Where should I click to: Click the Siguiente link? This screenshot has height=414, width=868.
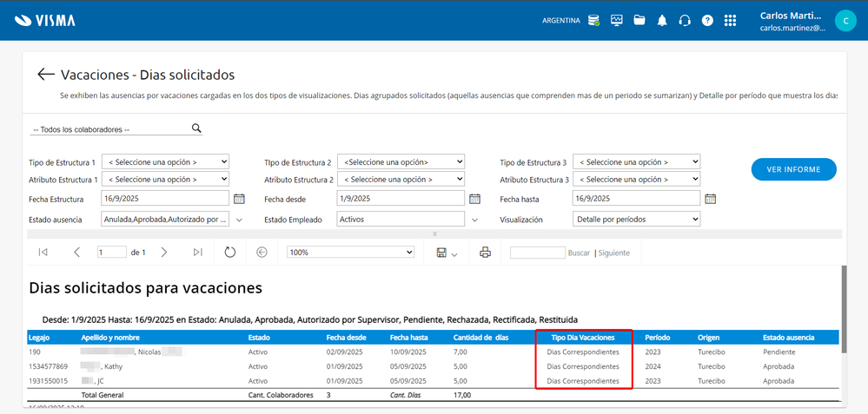614,253
